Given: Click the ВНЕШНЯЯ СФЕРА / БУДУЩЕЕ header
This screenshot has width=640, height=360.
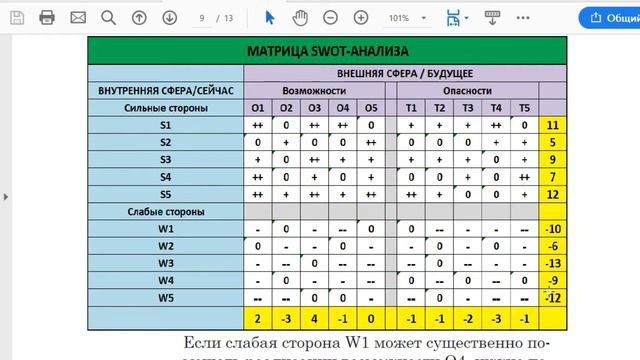Looking at the screenshot, I should tap(405, 73).
